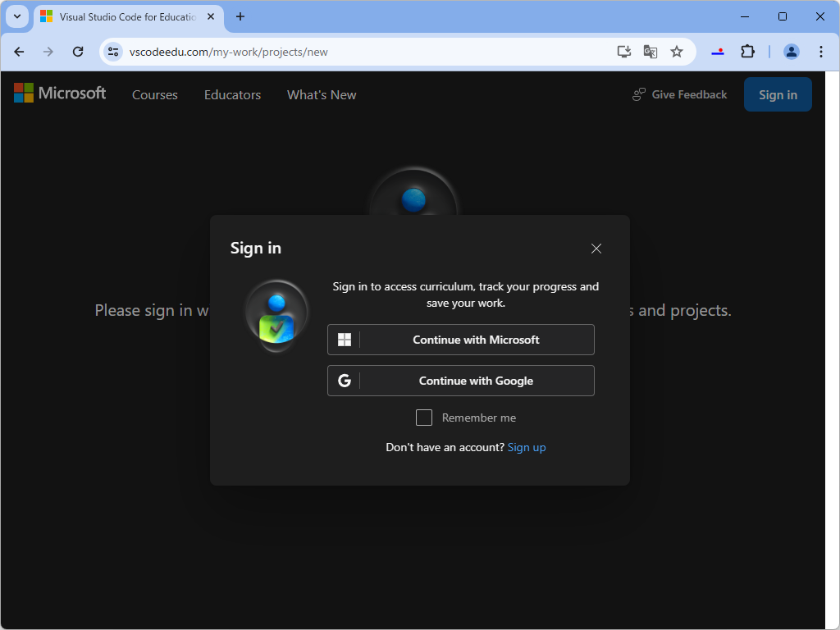
Task: Click the Google Translate icon in address bar
Action: pos(650,51)
